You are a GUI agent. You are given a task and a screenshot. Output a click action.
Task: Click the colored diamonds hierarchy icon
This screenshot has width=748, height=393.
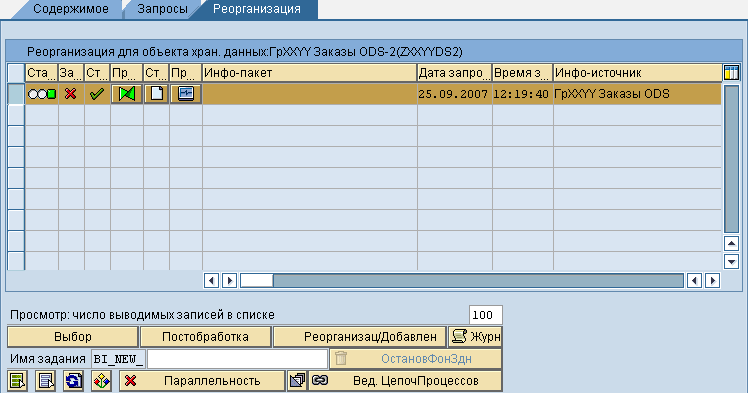point(102,381)
